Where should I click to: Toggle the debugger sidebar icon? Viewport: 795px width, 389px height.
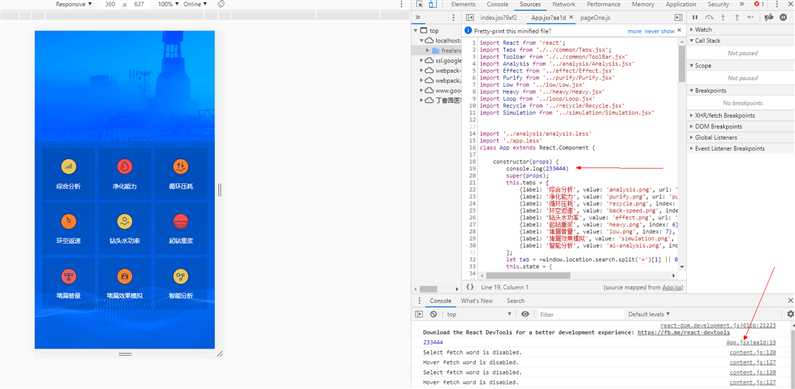coord(678,18)
